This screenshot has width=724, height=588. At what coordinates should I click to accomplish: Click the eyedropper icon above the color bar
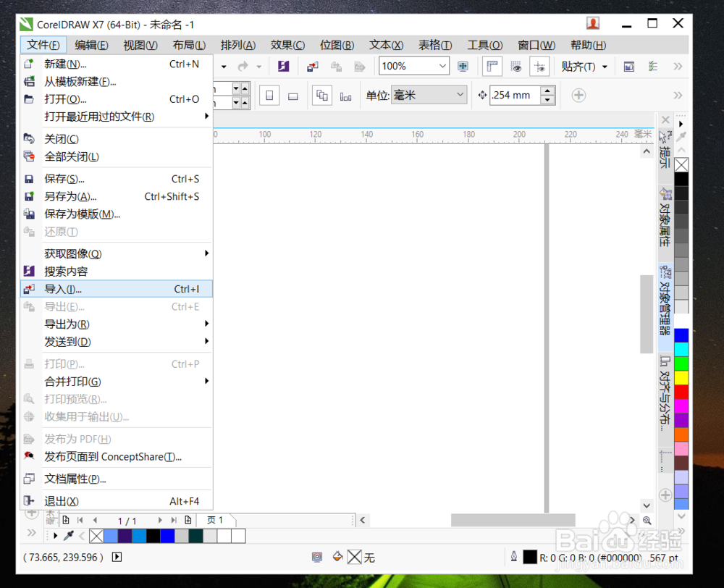(x=70, y=536)
